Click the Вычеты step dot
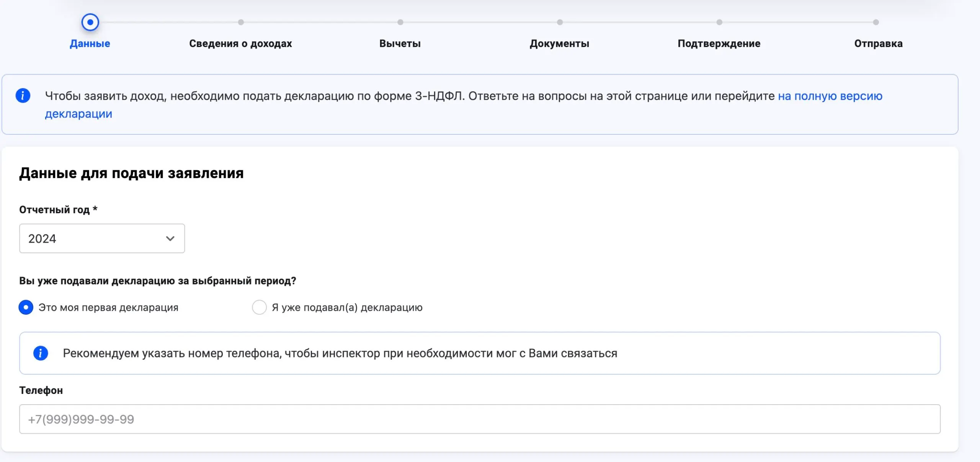Image resolution: width=980 pixels, height=462 pixels. click(400, 22)
